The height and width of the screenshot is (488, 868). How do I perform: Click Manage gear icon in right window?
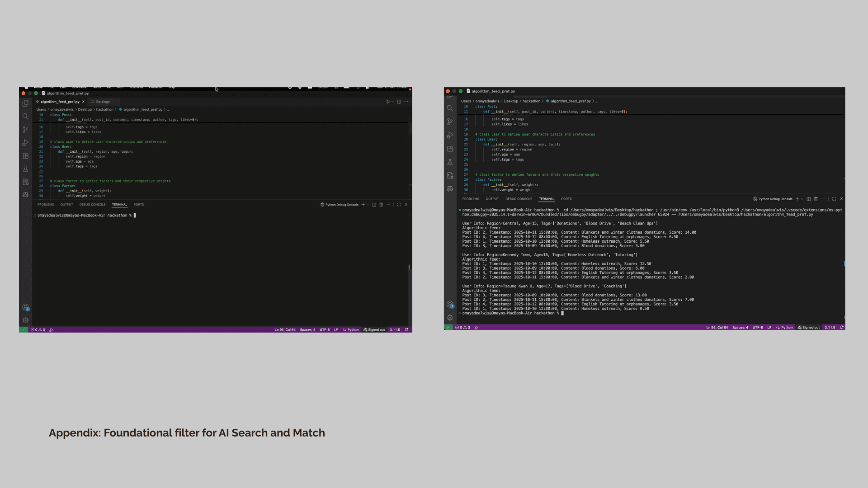(x=450, y=318)
